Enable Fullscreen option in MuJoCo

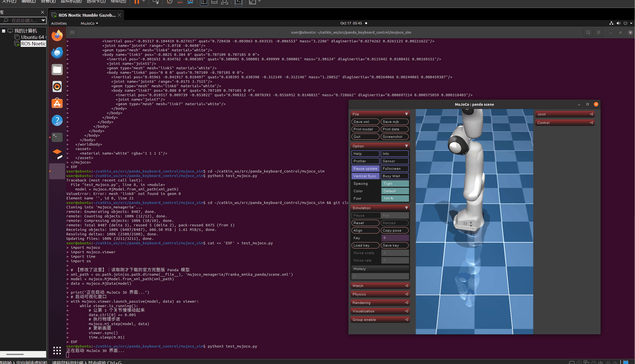point(394,169)
